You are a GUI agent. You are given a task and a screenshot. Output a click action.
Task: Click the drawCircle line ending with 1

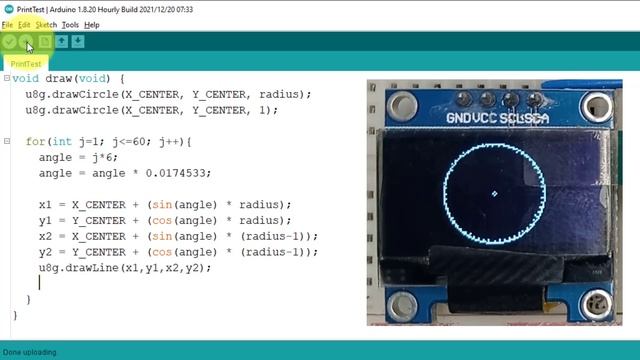151,110
